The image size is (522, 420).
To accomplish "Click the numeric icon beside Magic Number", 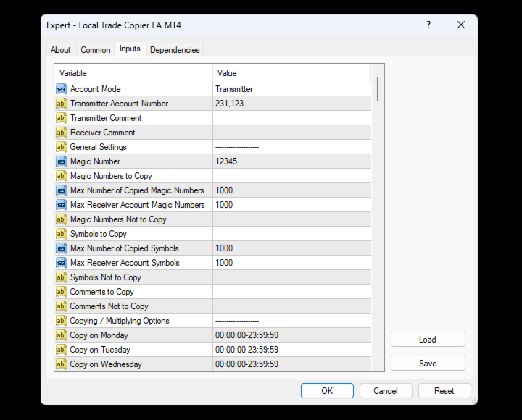I will coord(61,161).
